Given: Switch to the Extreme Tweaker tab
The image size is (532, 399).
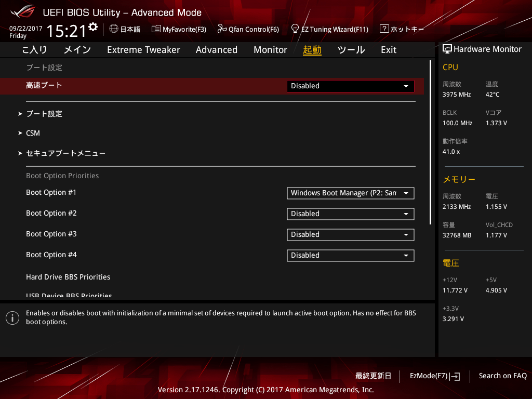Looking at the screenshot, I should (143, 50).
